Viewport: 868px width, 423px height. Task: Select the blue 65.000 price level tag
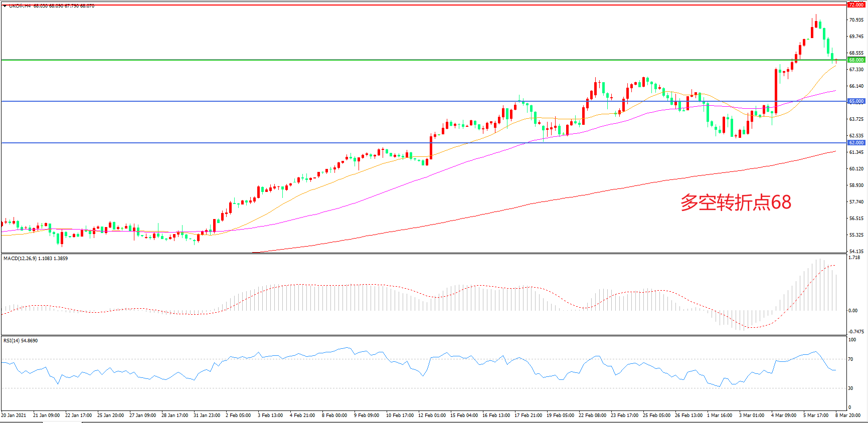pos(856,101)
